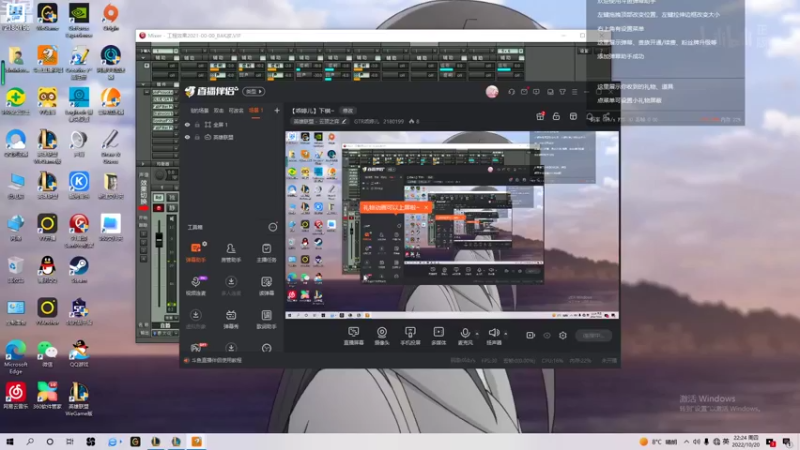Toggle visibility of 全屏1 source
This screenshot has height=450, width=800.
coord(187,124)
